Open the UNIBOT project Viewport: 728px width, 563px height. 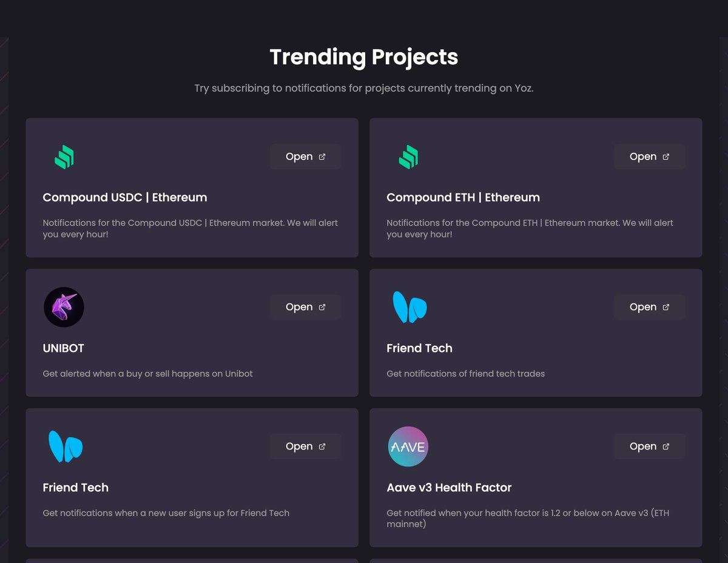[305, 307]
